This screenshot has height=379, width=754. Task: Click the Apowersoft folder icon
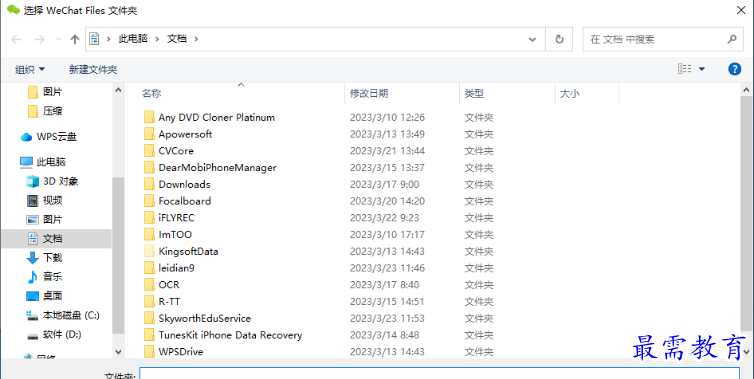[x=149, y=134]
